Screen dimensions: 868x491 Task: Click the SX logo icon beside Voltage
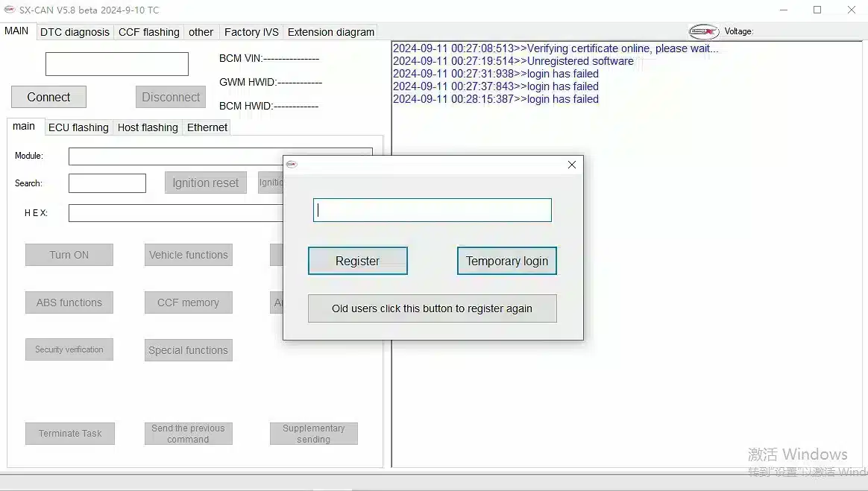[703, 31]
